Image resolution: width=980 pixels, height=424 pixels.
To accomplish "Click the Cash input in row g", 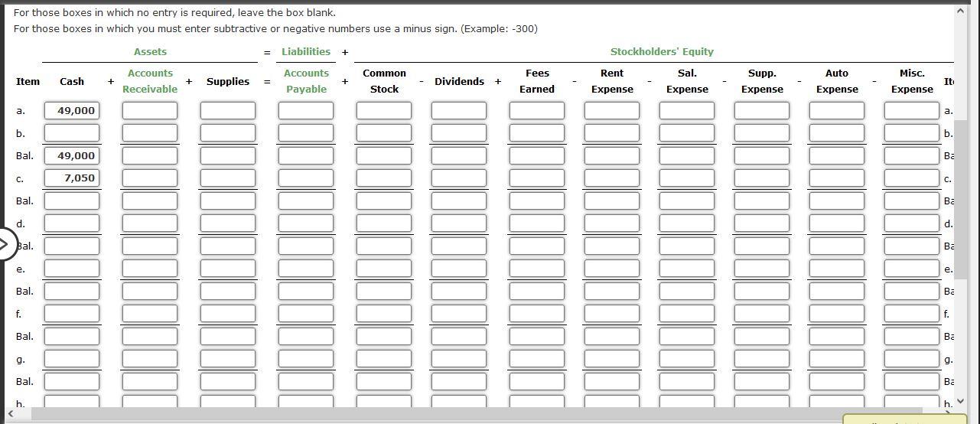I will pos(72,359).
